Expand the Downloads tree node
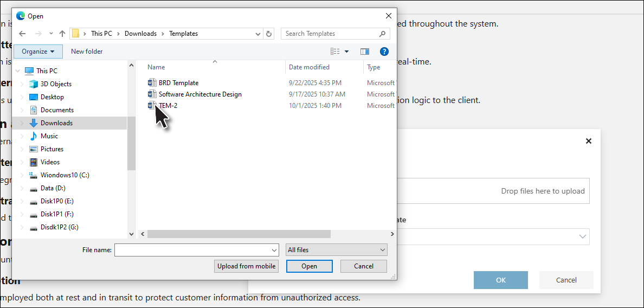644x308 pixels. pyautogui.click(x=22, y=123)
